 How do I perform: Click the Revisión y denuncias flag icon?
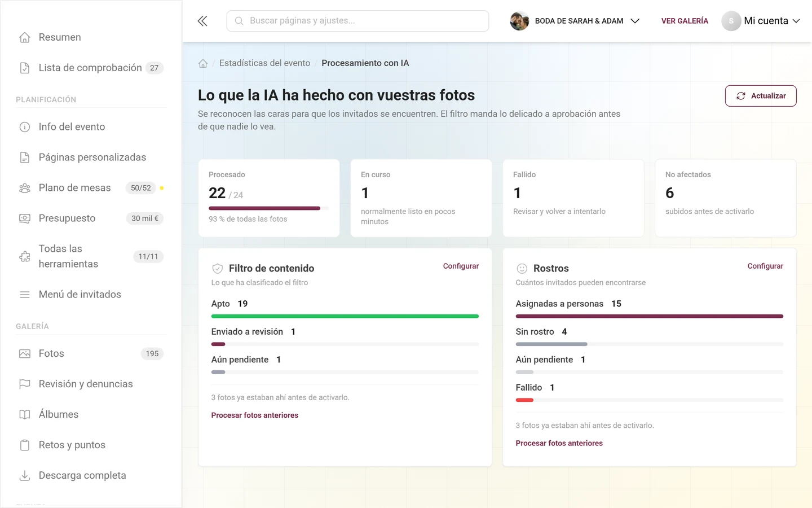(x=25, y=384)
